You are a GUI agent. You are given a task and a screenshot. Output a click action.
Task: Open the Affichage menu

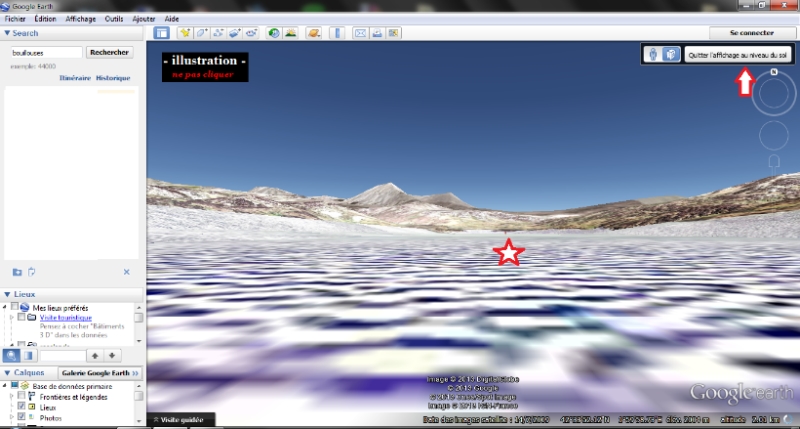click(80, 19)
